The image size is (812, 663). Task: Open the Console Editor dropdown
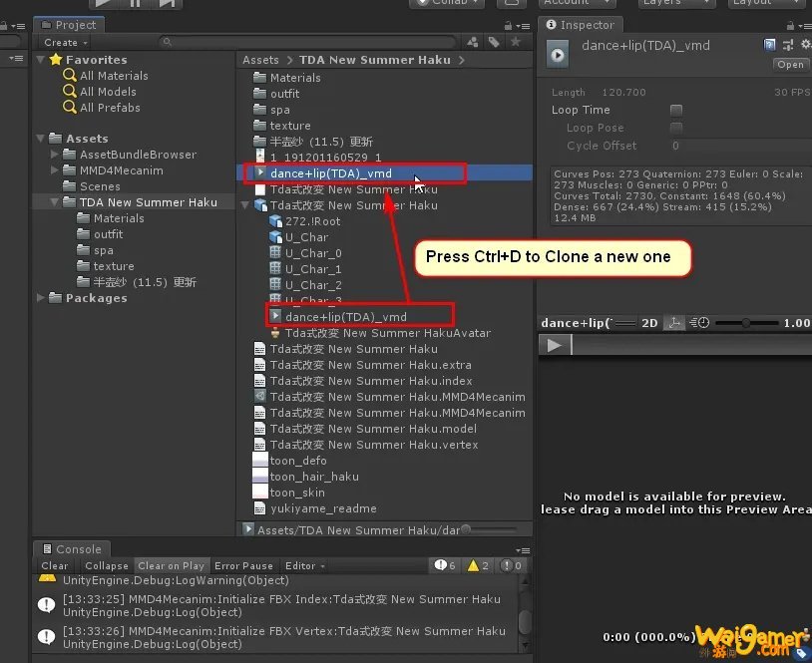(x=305, y=565)
